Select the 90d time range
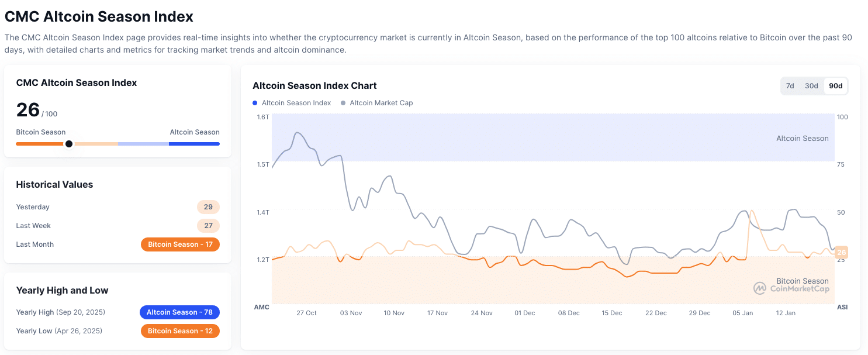 tap(835, 85)
